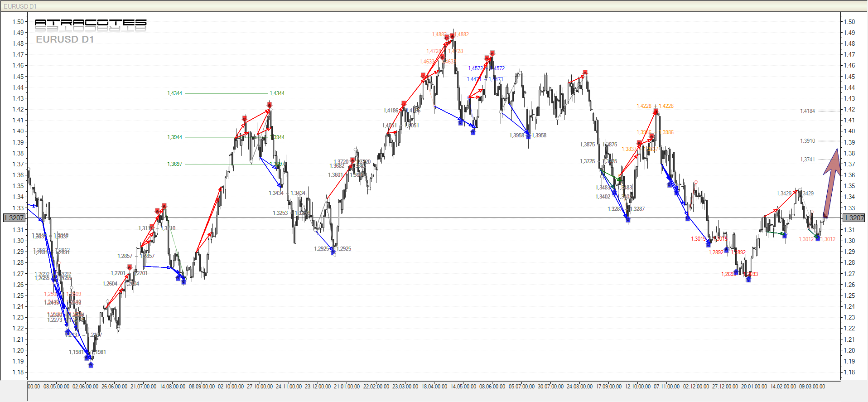Click the EURUSD D1 window title bar text
Image resolution: width=868 pixels, height=402 pixels.
[20, 6]
